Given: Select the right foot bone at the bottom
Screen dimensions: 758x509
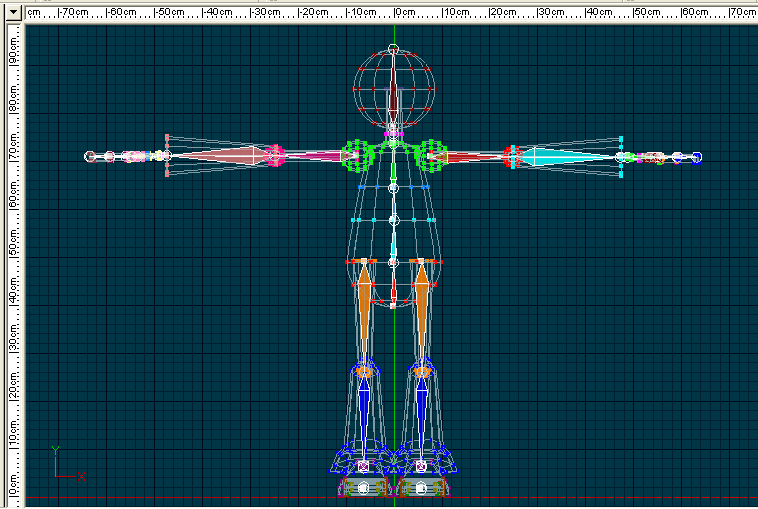Looking at the screenshot, I should 422,488.
